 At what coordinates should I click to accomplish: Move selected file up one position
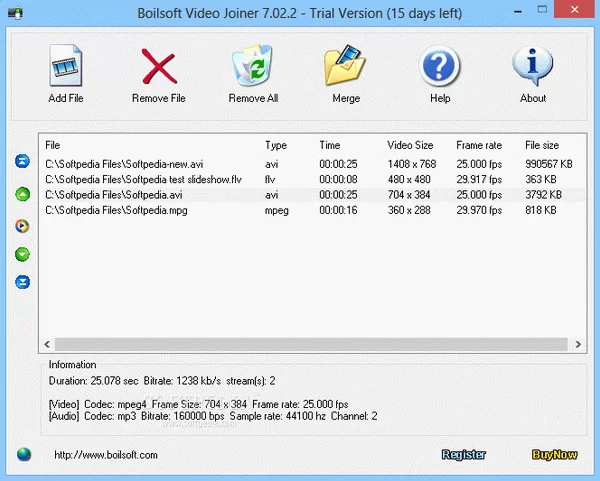[x=23, y=194]
